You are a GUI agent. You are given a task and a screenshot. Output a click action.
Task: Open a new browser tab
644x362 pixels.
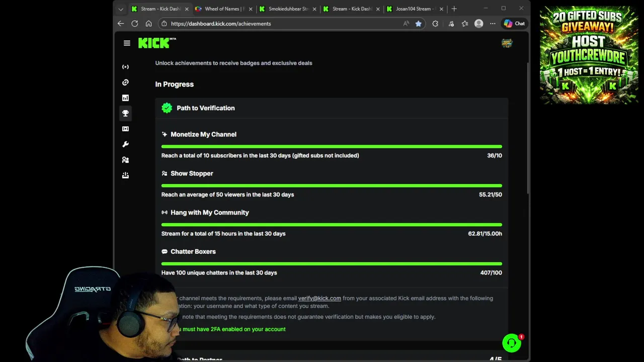(454, 9)
